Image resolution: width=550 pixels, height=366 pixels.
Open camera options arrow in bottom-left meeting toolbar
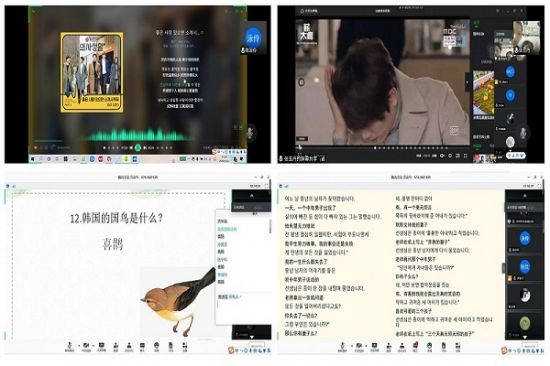(x=93, y=346)
